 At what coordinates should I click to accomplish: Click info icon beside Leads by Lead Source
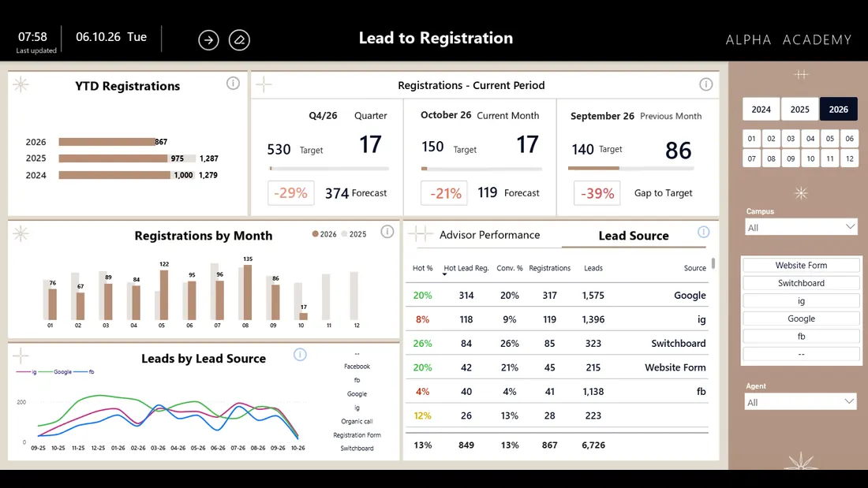coord(300,355)
